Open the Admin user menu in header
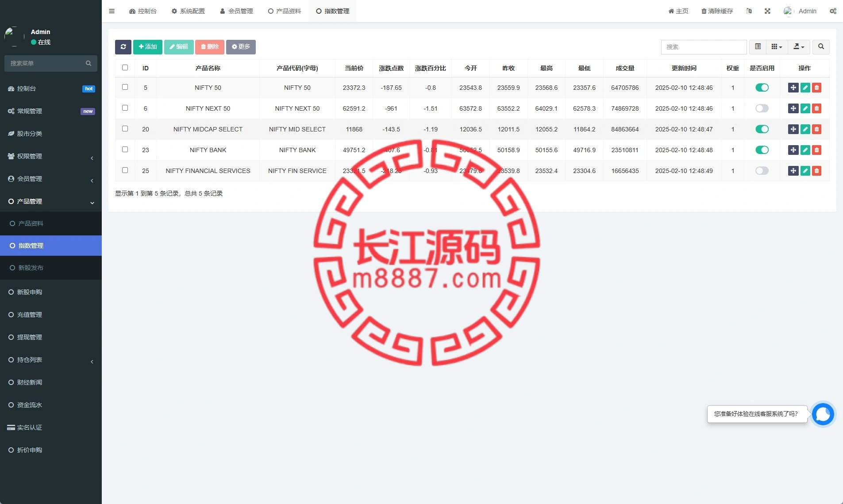843x504 pixels. click(800, 11)
